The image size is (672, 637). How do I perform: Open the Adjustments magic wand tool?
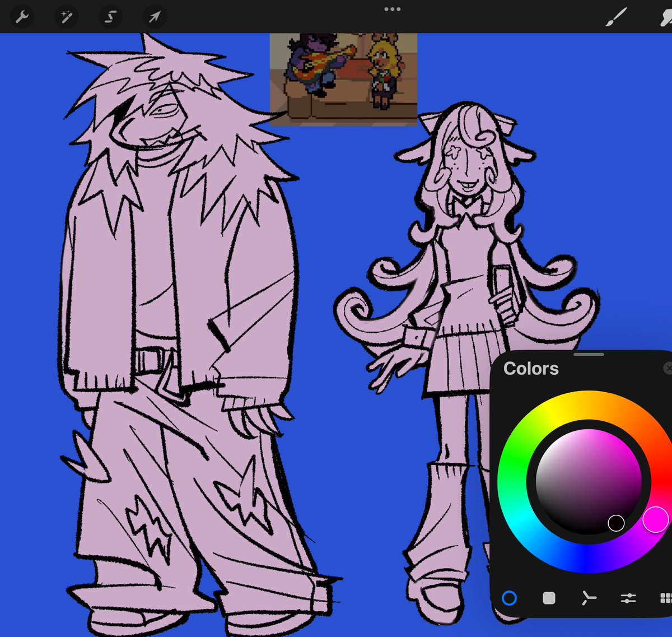[66, 16]
